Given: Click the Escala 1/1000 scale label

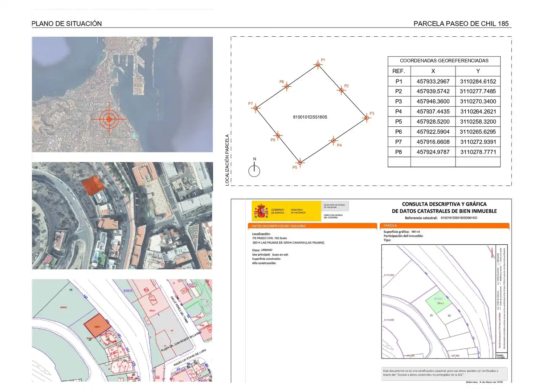Looking at the screenshot, I should pos(500,356).
